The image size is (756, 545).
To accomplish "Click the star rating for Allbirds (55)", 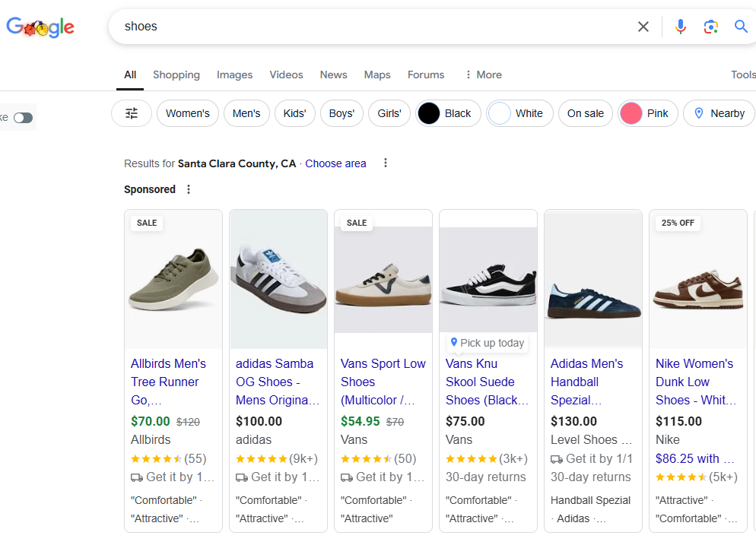I will tap(156, 459).
